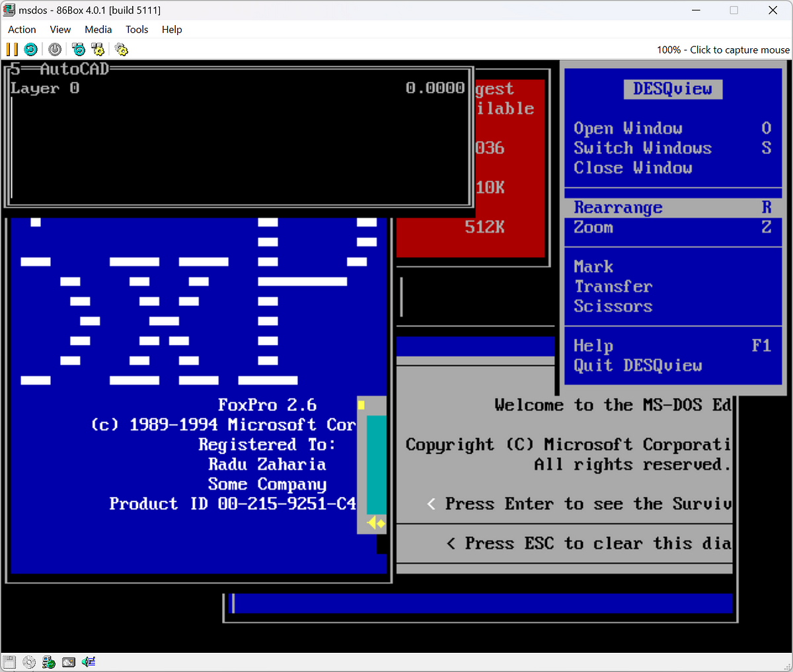
Task: Click the sound speaker status icon
Action: [89, 662]
